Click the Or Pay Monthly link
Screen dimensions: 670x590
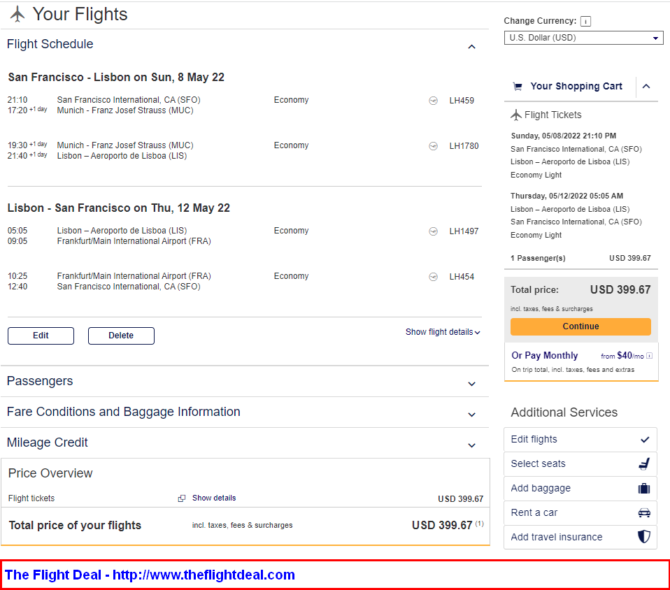tap(544, 355)
